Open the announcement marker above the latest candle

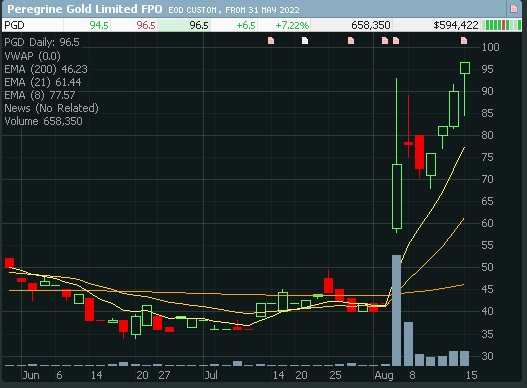(x=464, y=41)
